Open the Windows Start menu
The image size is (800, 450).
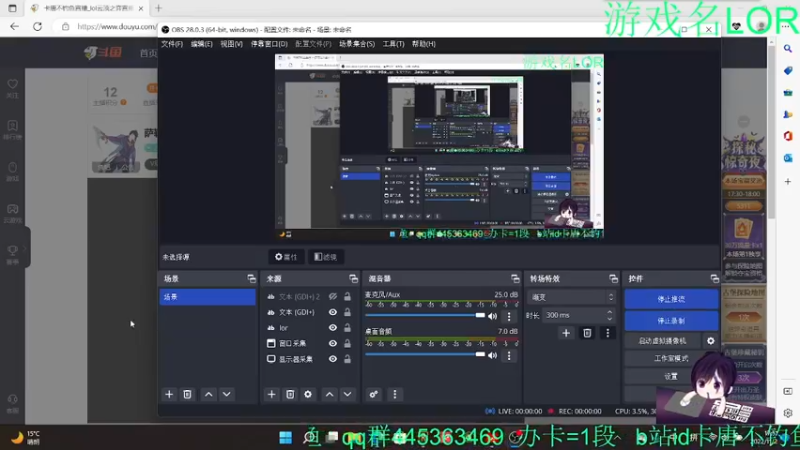[285, 438]
